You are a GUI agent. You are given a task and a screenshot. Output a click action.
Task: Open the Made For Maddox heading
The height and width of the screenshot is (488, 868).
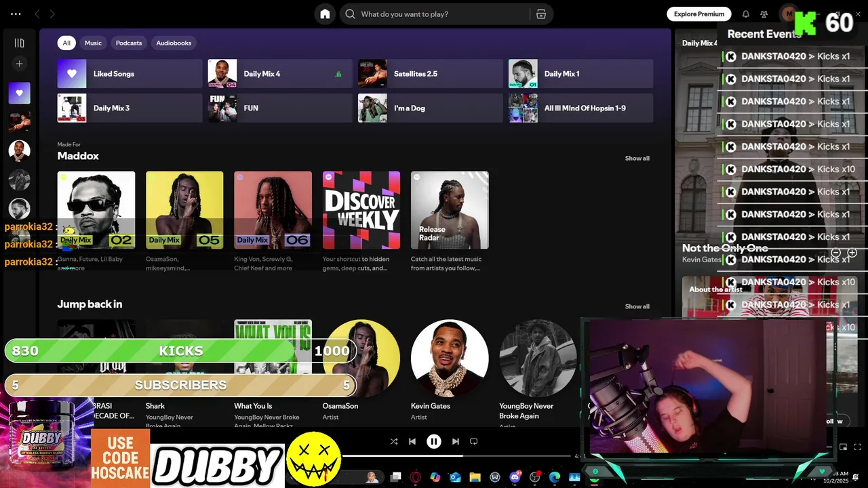click(78, 156)
